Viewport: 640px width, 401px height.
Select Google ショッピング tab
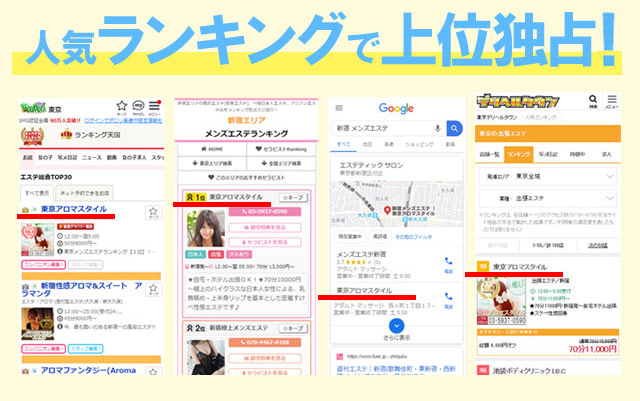click(420, 144)
